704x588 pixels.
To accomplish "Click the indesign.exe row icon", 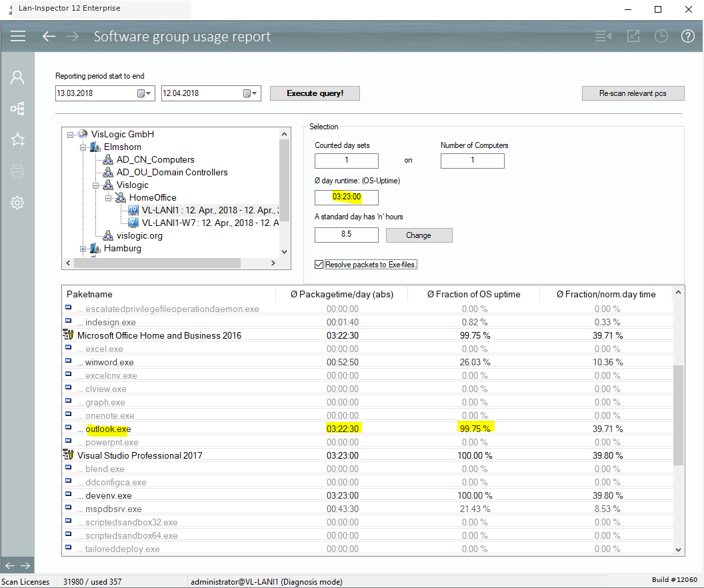I will (68, 321).
